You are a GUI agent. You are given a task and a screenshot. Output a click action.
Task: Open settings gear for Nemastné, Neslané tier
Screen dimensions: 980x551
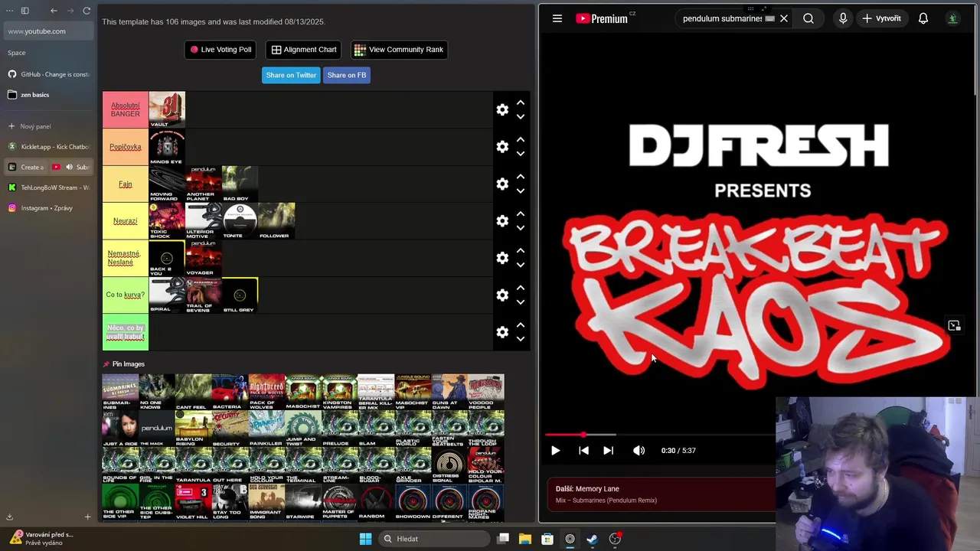click(x=502, y=258)
